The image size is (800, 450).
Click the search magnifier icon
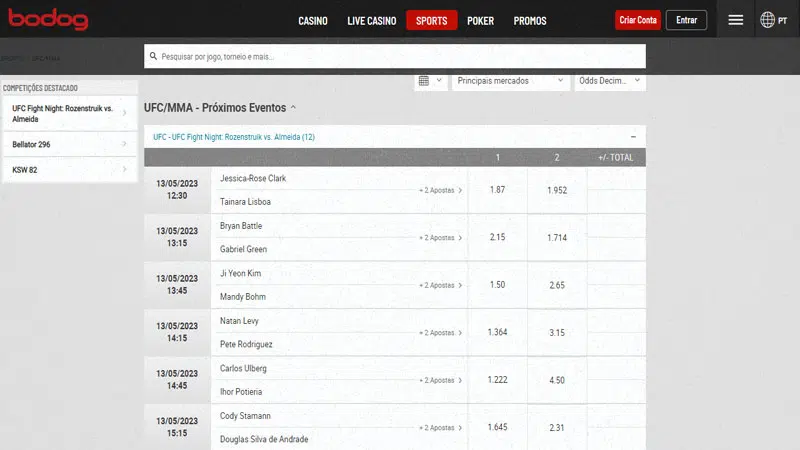coord(153,57)
